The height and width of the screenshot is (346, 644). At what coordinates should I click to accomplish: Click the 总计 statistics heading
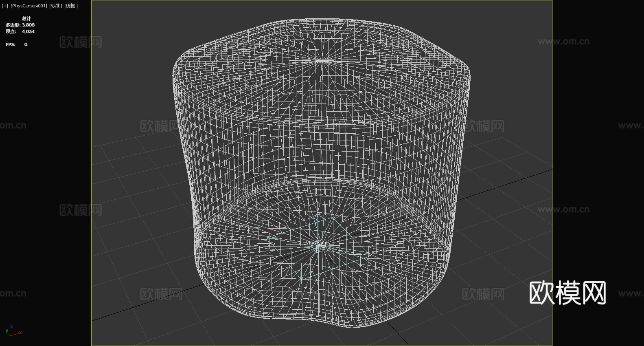26,18
